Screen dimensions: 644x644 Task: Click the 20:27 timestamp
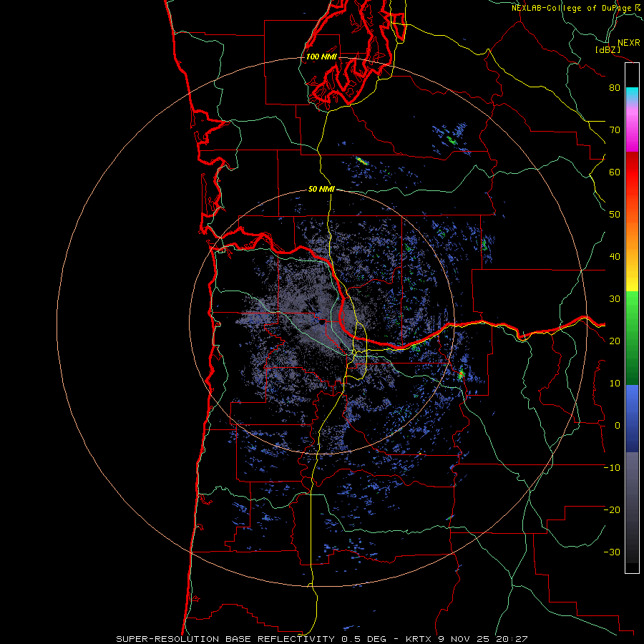512,639
